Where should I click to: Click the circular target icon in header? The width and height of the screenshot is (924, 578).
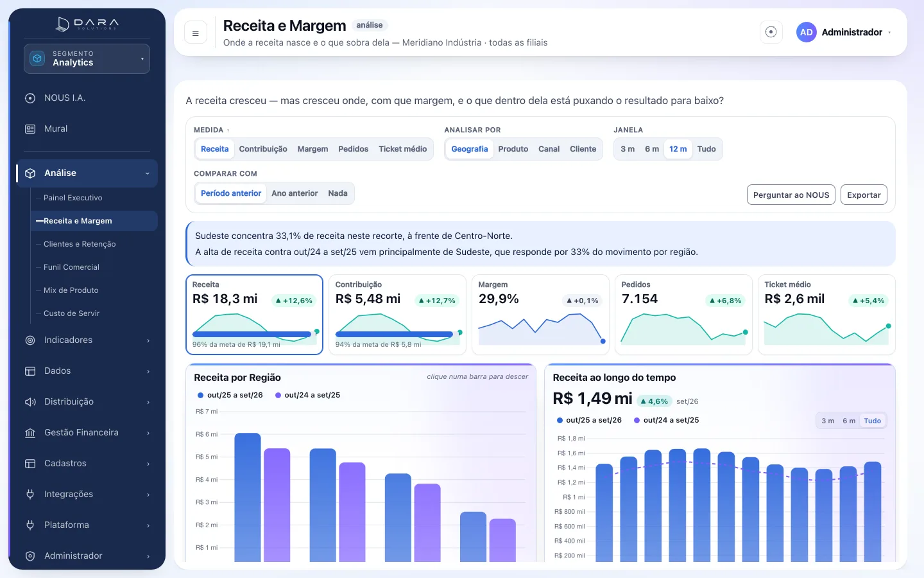coord(771,32)
